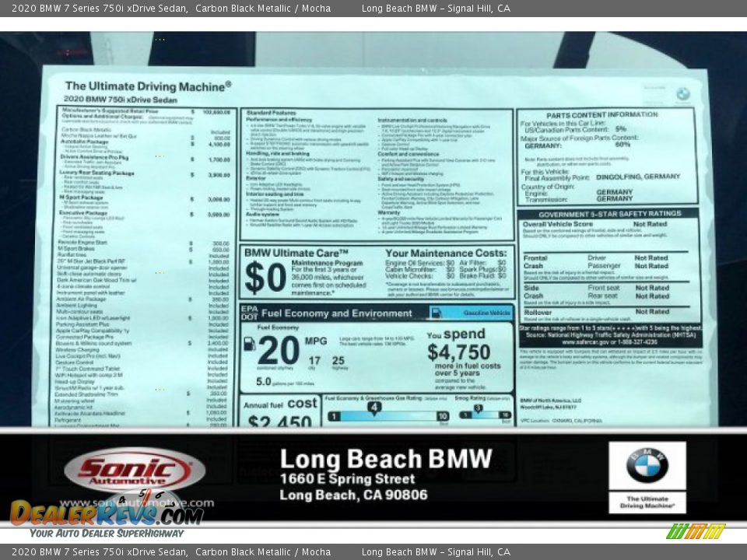Viewport: 747px width, 560px height.
Task: Click the 1660 E Spring Street address
Action: [347, 479]
